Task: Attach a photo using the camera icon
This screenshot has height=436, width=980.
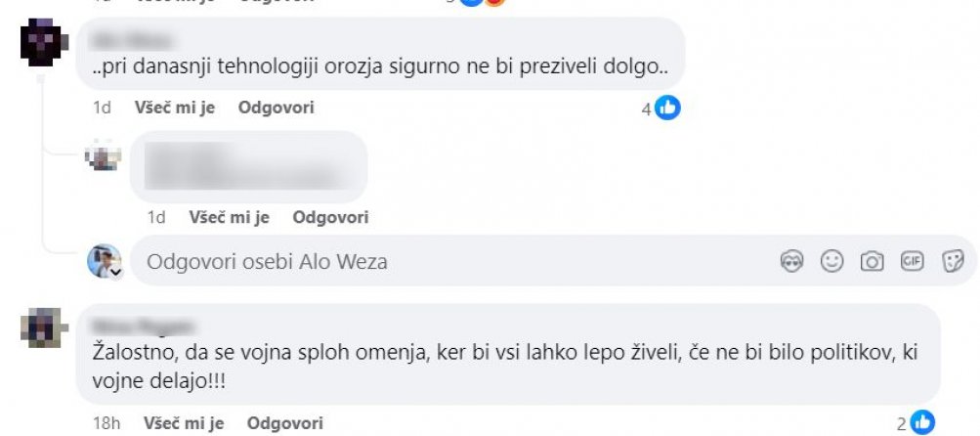Action: point(872,261)
